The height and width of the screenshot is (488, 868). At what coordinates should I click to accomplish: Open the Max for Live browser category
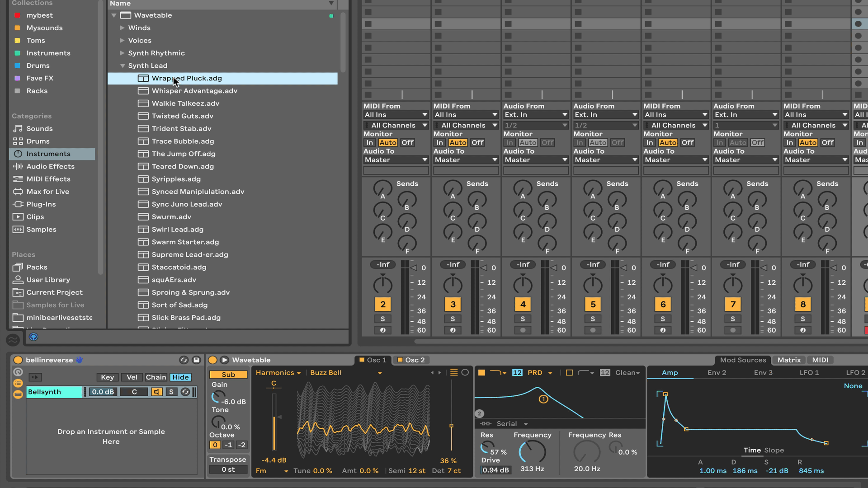[48, 192]
